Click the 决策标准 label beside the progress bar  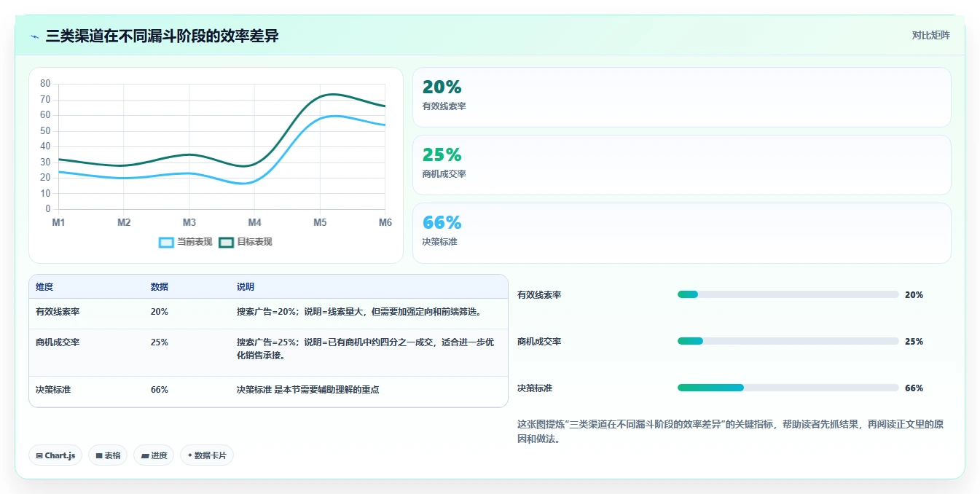(x=535, y=388)
